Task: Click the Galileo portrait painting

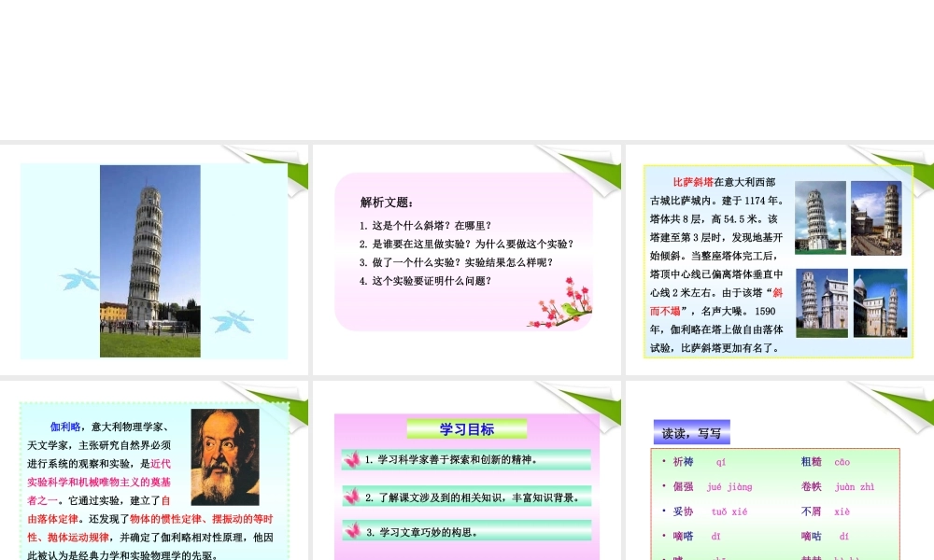Action: pyautogui.click(x=225, y=457)
